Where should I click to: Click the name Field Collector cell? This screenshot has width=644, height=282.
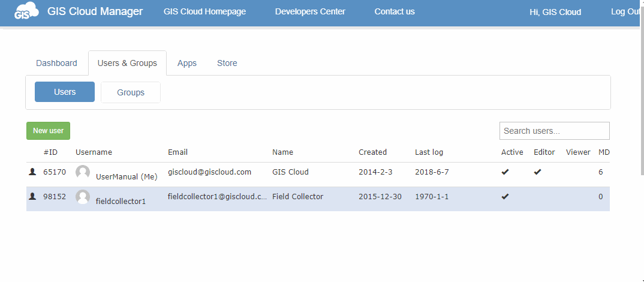[x=298, y=196]
